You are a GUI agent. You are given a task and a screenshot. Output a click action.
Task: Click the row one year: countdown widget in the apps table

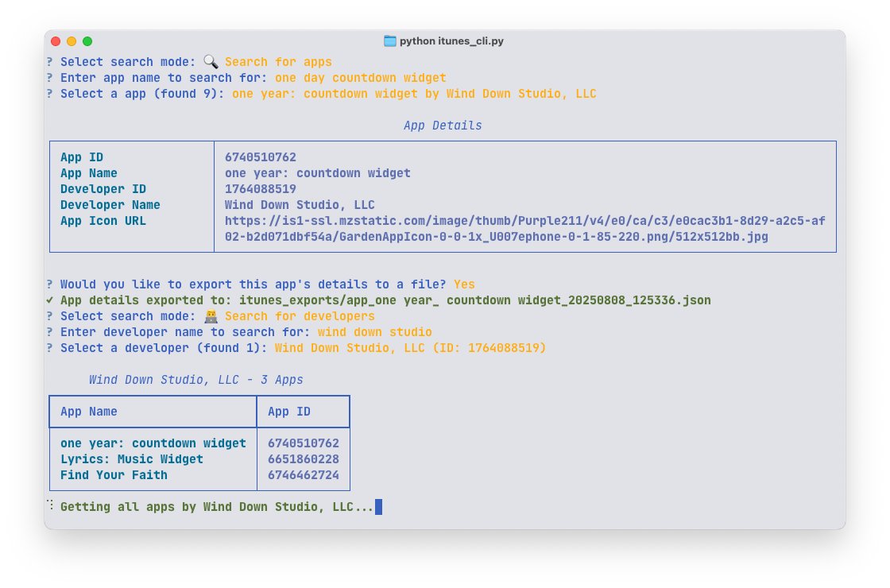[153, 443]
